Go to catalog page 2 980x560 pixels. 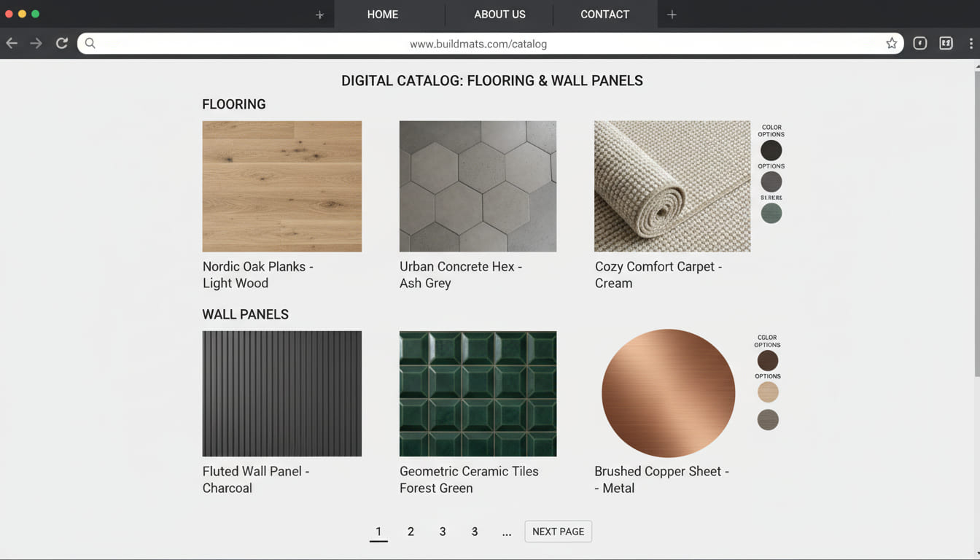pos(411,532)
